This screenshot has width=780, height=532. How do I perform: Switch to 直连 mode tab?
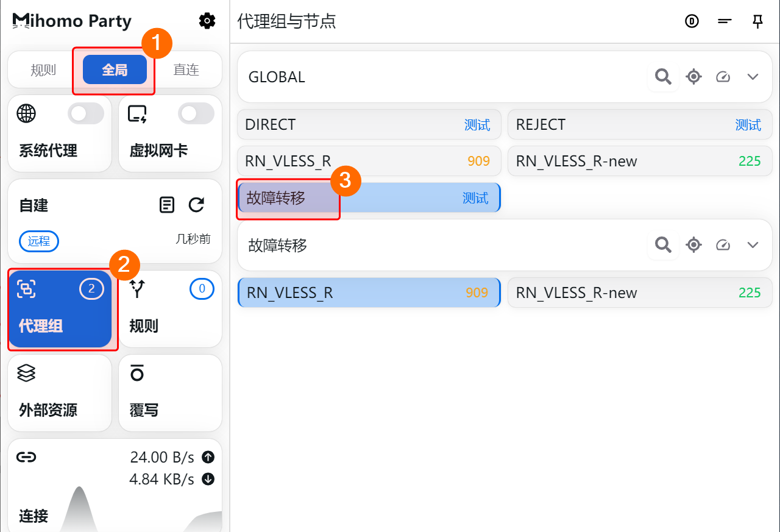[x=186, y=70]
